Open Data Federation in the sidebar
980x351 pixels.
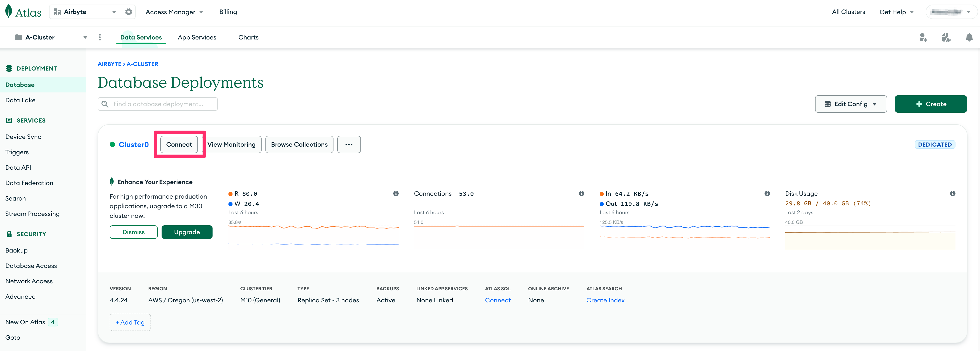click(29, 183)
